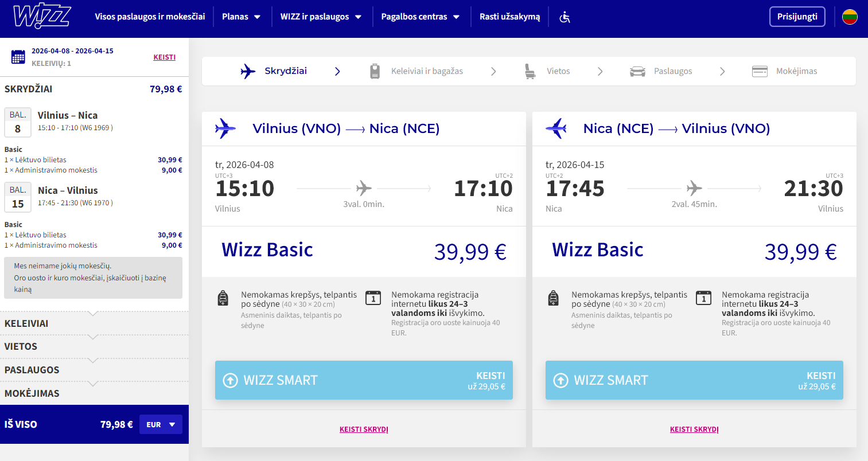Open the Planas dropdown menu
The image size is (868, 461).
click(241, 17)
